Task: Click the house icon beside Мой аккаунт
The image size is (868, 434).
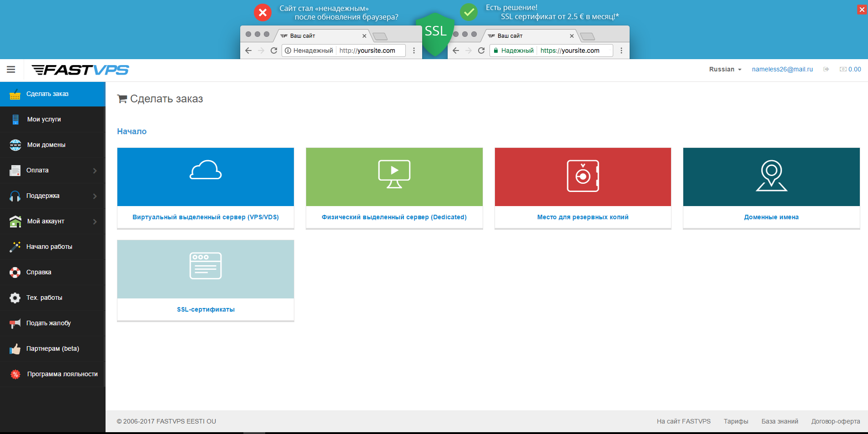Action: click(x=15, y=221)
